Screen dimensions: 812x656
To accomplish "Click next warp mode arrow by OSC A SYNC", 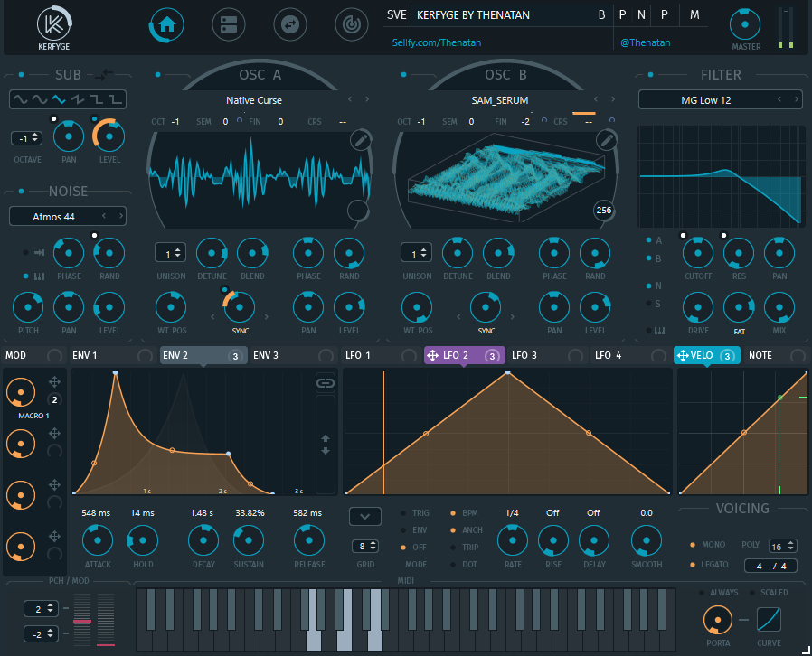I will pyautogui.click(x=267, y=316).
